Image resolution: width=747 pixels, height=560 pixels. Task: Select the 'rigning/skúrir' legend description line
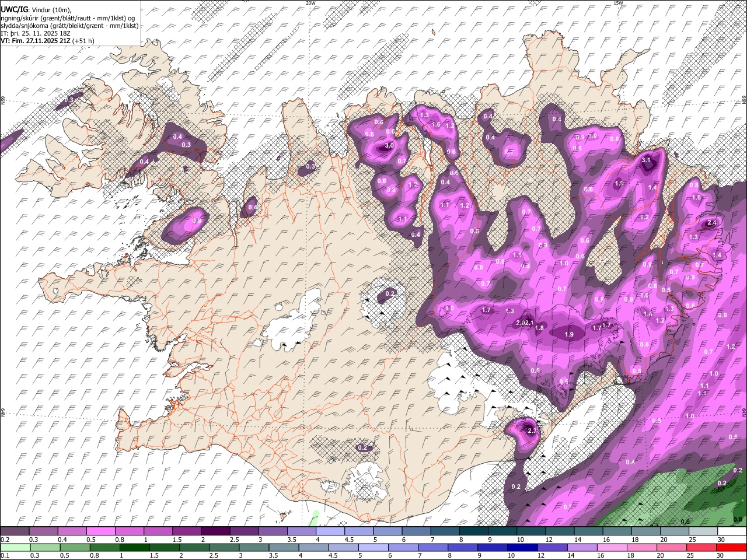(69, 18)
